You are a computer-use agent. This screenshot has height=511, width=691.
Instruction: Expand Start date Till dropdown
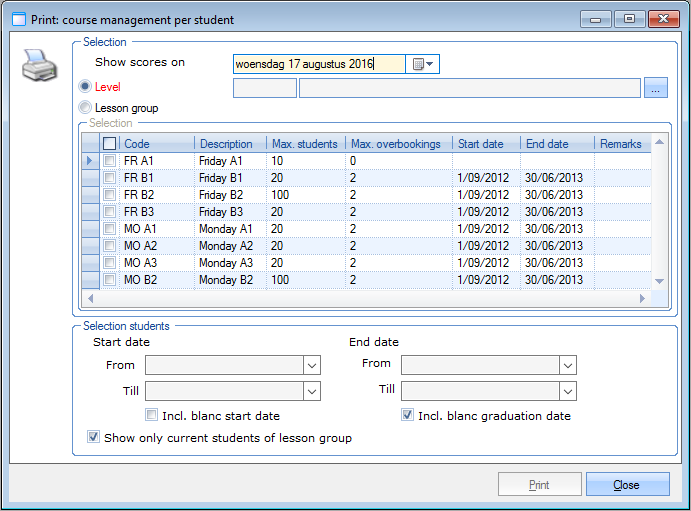[311, 390]
